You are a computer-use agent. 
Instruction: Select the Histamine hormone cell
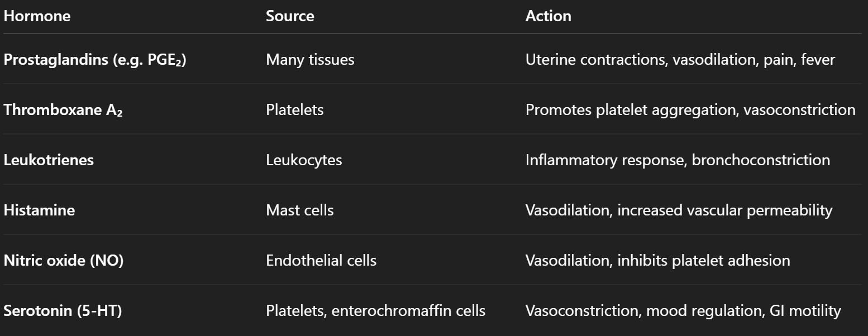click(x=39, y=210)
